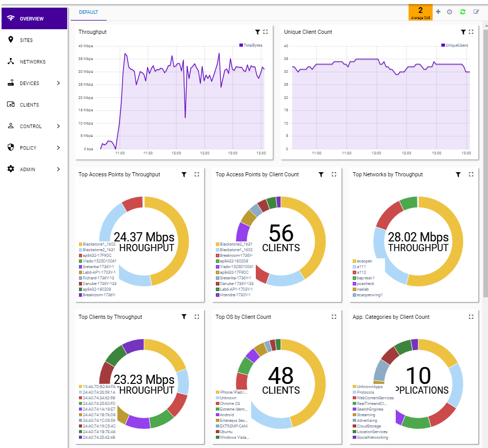
Task: Maximize Top Access Points by Throughput
Action: click(x=197, y=174)
